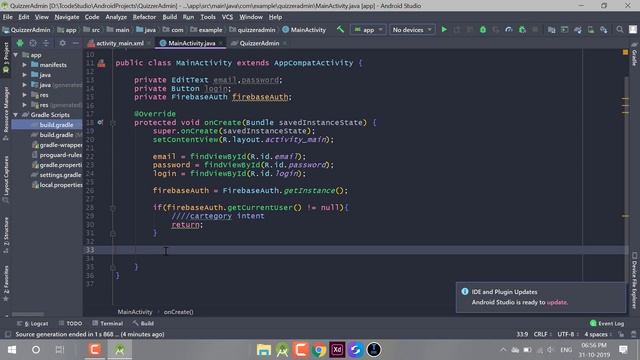Screen dimensions: 640x360
Task: Select gradle-wrapper properties file
Action: pyautogui.click(x=57, y=145)
